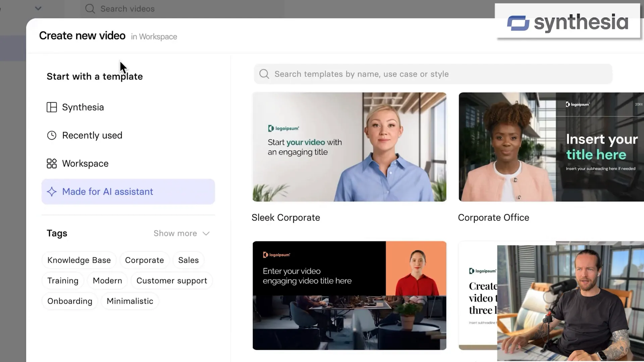Click the in Workspace label

[x=154, y=37]
